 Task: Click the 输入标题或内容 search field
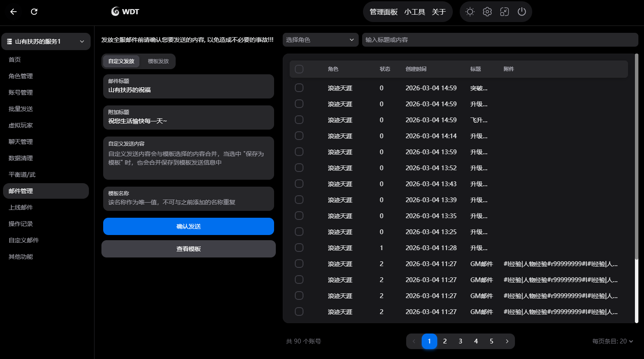500,40
